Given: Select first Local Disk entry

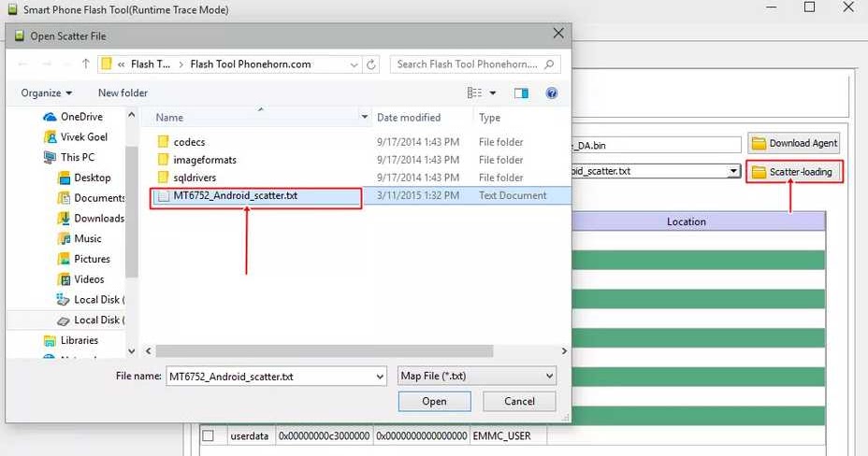Looking at the screenshot, I should [x=99, y=300].
